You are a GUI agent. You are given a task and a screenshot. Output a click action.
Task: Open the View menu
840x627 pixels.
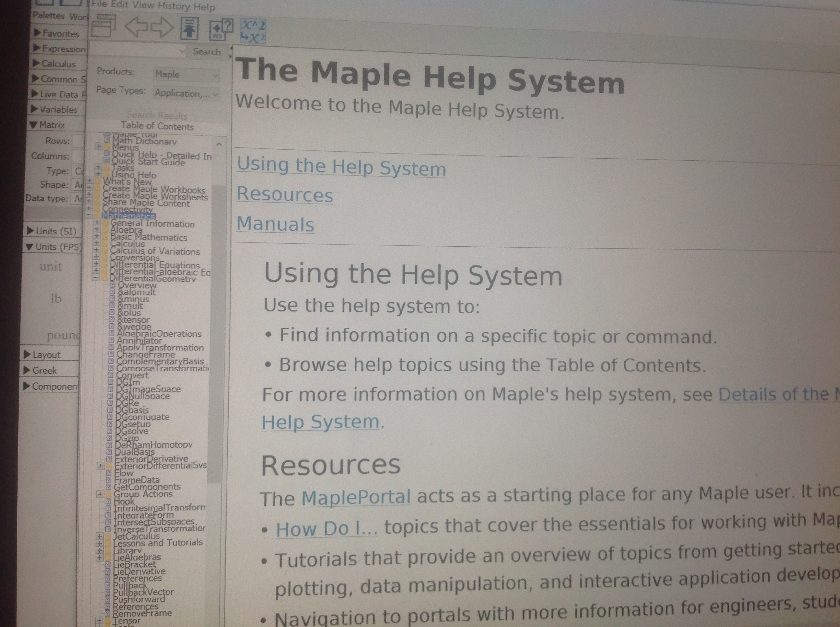tap(143, 5)
